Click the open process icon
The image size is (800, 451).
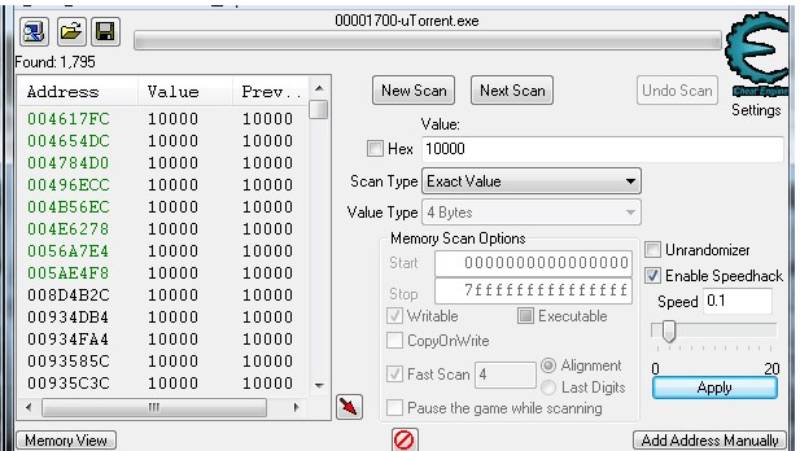pos(33,32)
